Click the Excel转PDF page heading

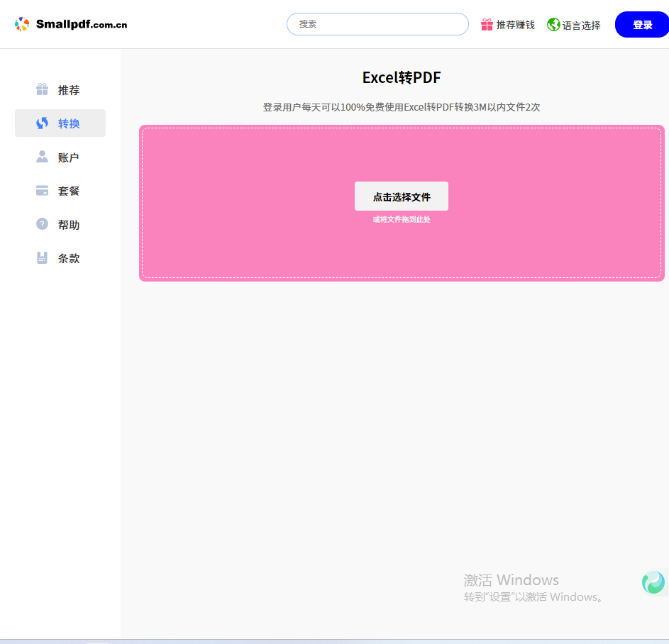click(x=402, y=77)
